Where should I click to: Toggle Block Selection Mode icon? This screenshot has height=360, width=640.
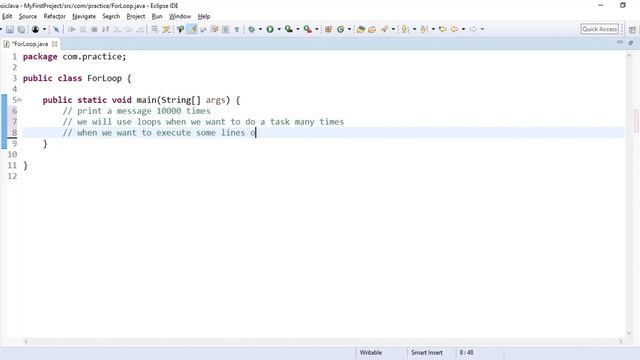(225, 29)
